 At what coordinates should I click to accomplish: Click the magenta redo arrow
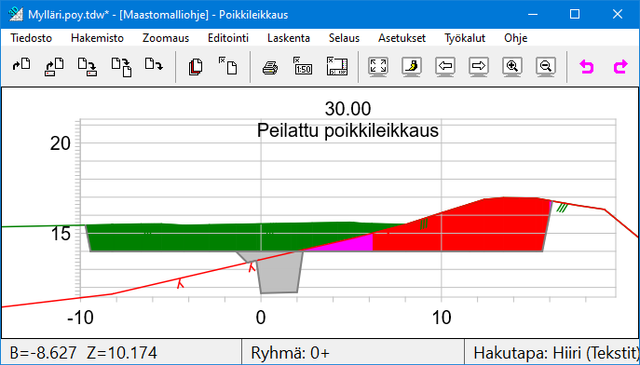pyautogui.click(x=620, y=67)
